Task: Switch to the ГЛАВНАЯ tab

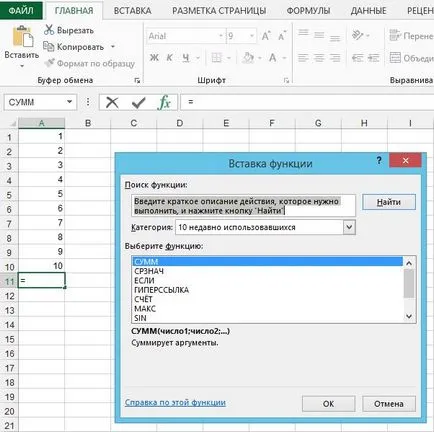Action: click(x=74, y=11)
